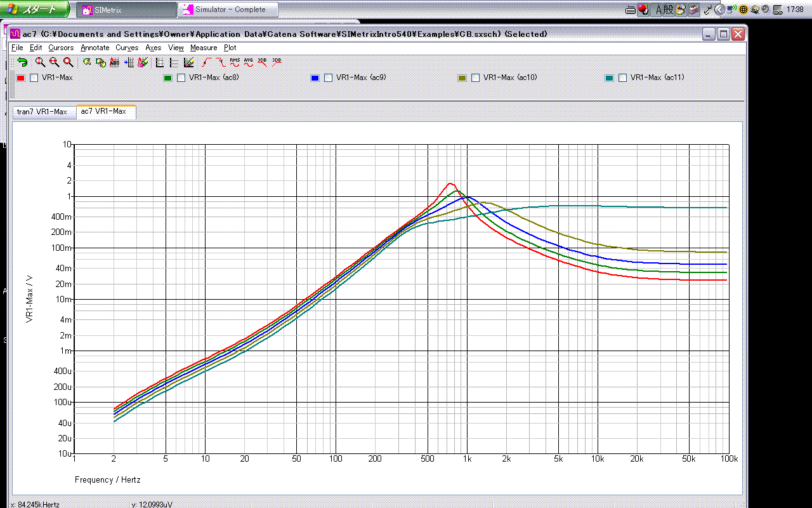Tick the VR1-Max (ac9) curve checkbox
Screen dimensions: 812x508
pyautogui.click(x=329, y=78)
